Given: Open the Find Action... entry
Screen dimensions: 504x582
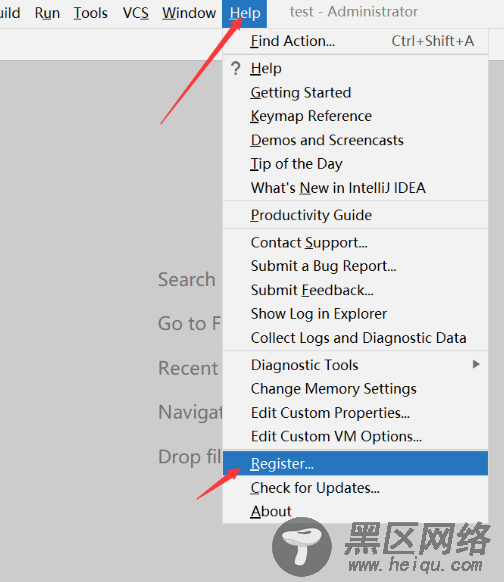Looking at the screenshot, I should [356, 41].
